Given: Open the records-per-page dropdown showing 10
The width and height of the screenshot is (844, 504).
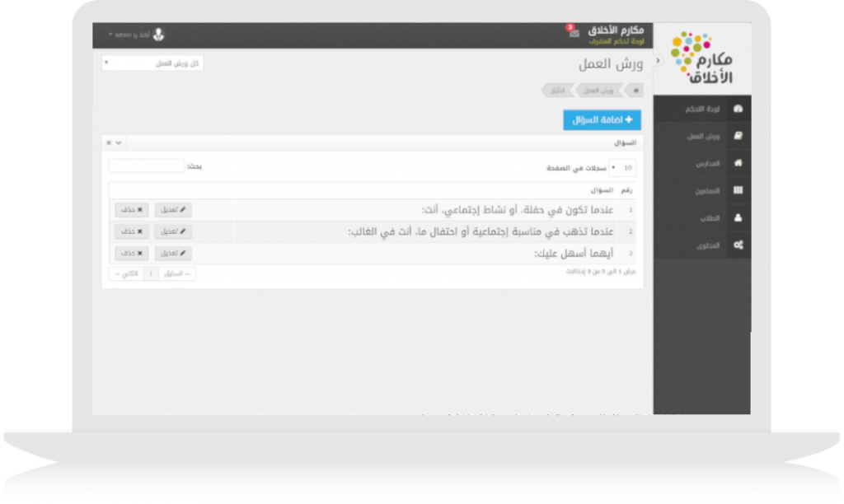Looking at the screenshot, I should (622, 168).
